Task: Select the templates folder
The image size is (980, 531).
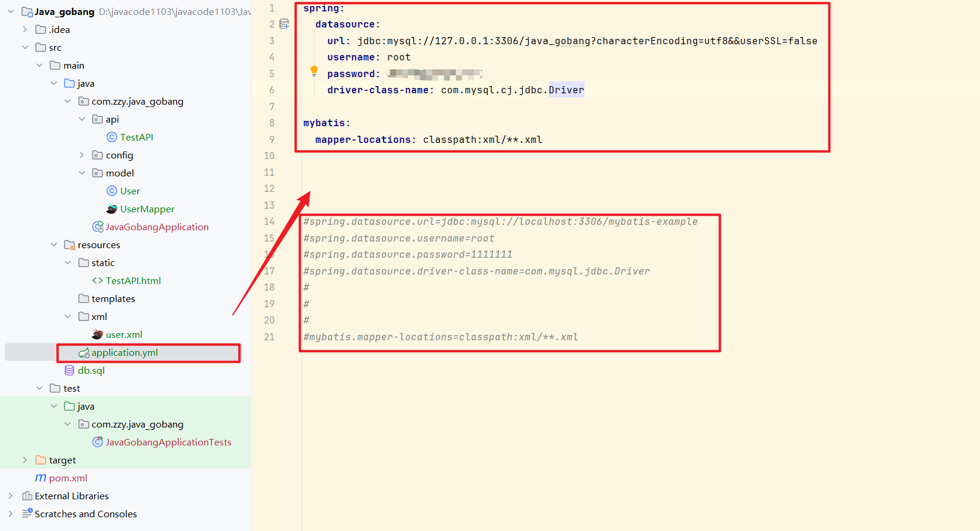Action: tap(113, 298)
